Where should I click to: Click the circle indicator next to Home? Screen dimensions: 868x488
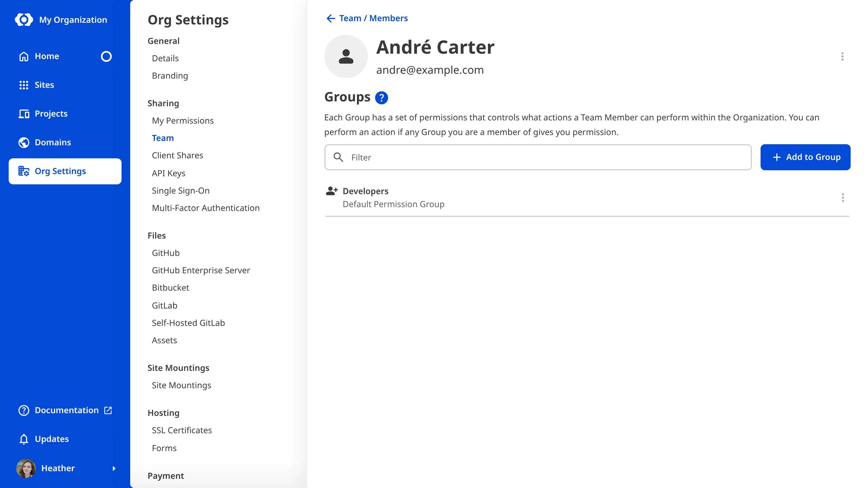[x=106, y=56]
